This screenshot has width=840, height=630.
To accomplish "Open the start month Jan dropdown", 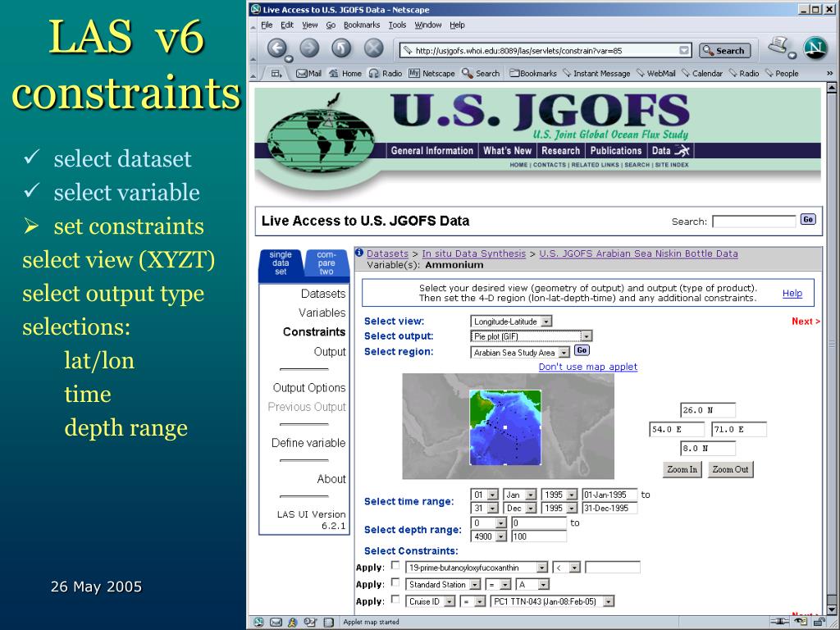I will [x=519, y=495].
